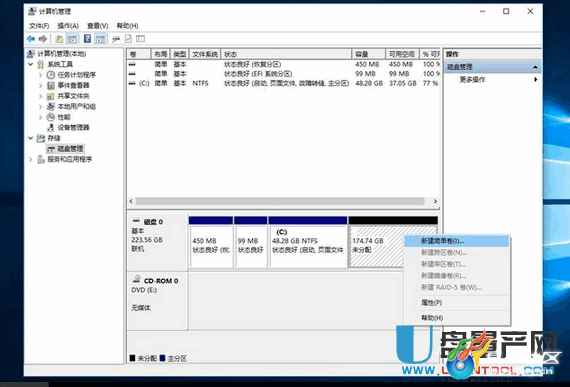570x387 pixels.
Task: Click the key-shaped toolbar icon
Action: (x=116, y=39)
